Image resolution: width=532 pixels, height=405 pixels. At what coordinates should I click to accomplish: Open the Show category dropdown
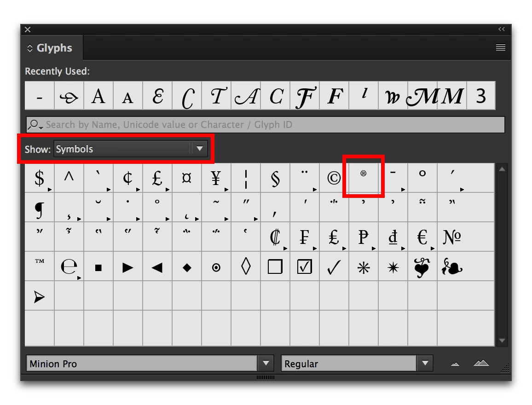pos(131,149)
